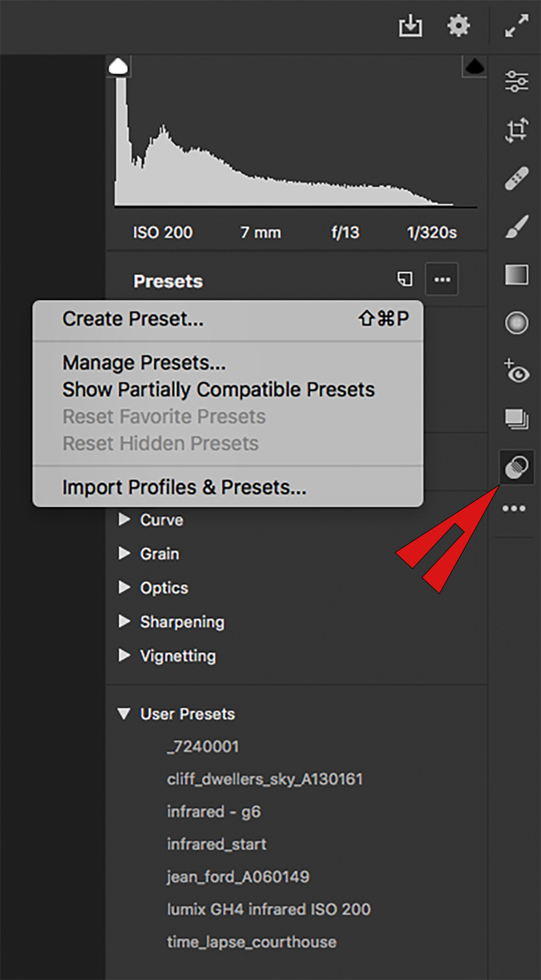Screen dimensions: 541x980
Task: Select the Edit sliders panel icon
Action: [516, 81]
